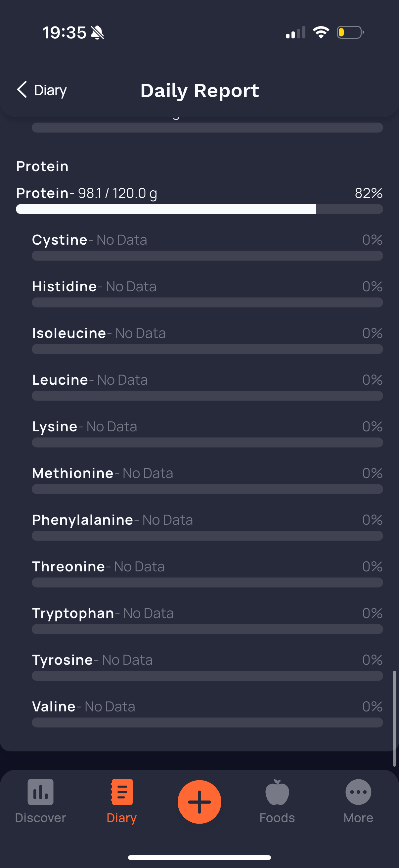Screen dimensions: 399x868
Task: Tap the Wi-Fi status icon
Action: [x=321, y=32]
